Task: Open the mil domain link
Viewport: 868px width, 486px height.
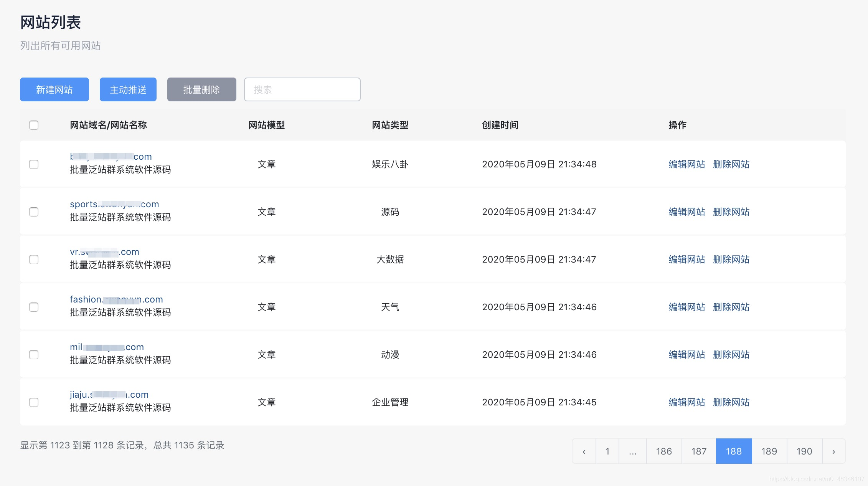Action: 107,347
